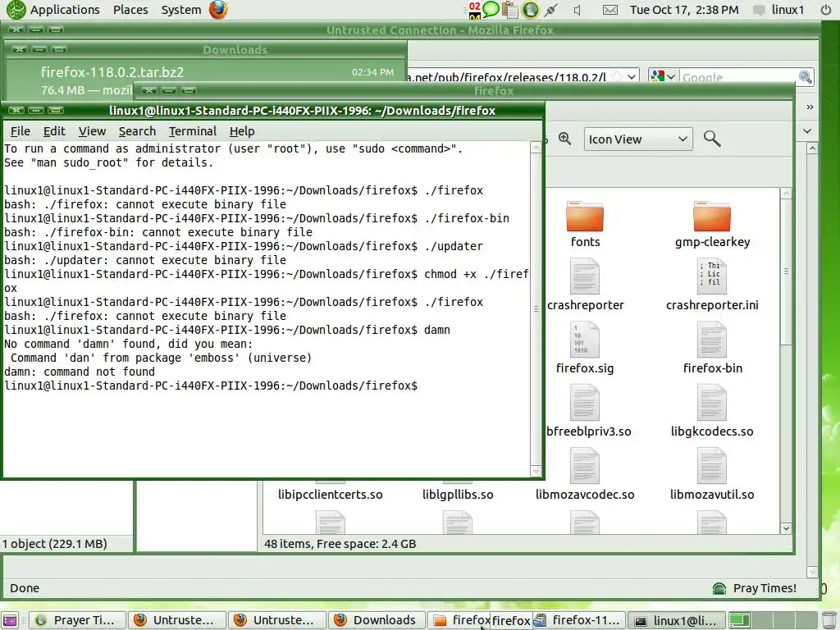Open the terminal Edit menu
The image size is (840, 630).
click(54, 131)
